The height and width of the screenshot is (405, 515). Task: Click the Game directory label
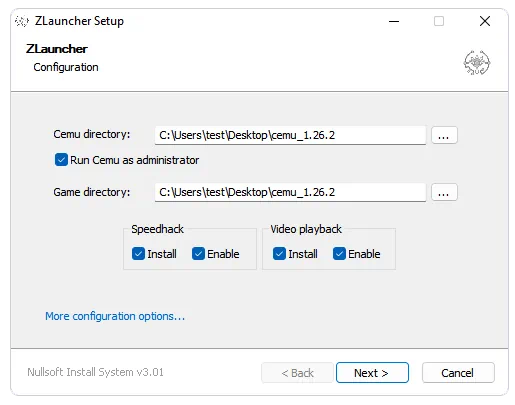click(92, 192)
